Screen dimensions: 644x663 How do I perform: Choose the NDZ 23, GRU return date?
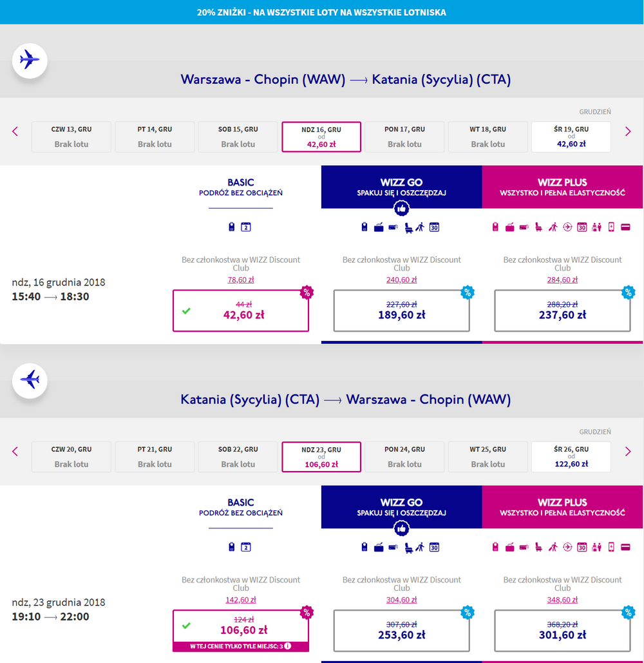point(321,457)
